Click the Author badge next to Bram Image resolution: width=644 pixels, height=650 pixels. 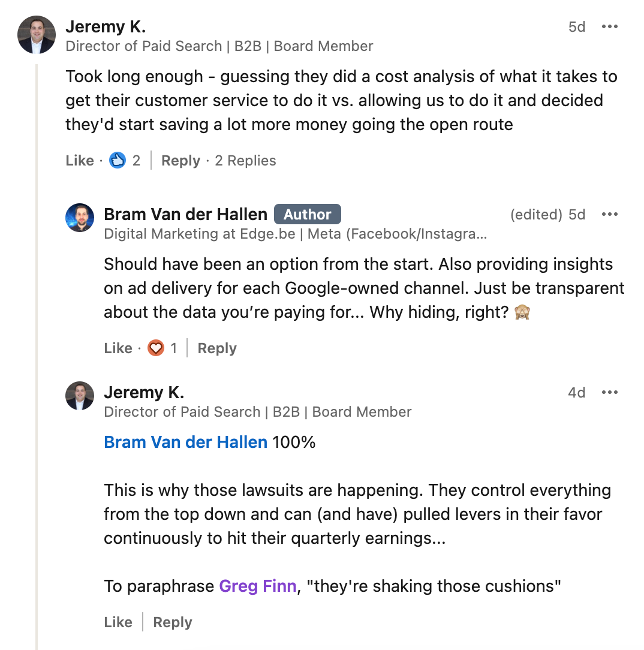pos(308,214)
